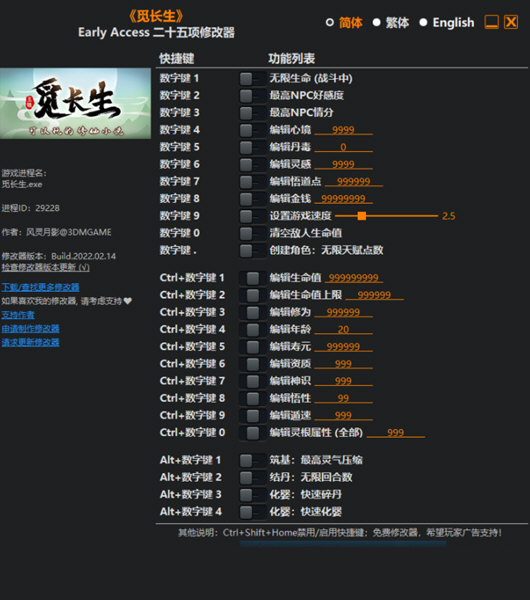Enable the 编辑悟性 toggle
This screenshot has width=530, height=600.
[252, 399]
